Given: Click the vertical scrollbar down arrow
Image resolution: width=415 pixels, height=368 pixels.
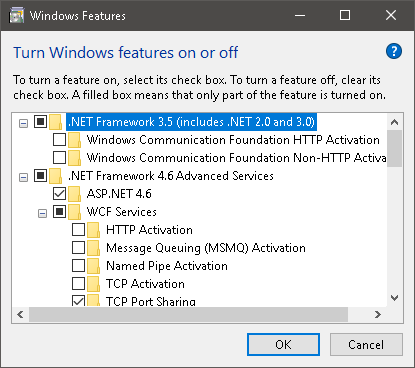Looking at the screenshot, I should tap(395, 298).
